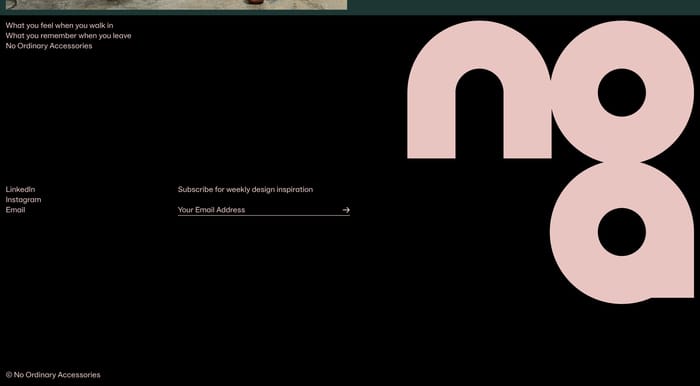700x386 pixels.
Task: Click the cropped image at the top
Action: [176, 4]
